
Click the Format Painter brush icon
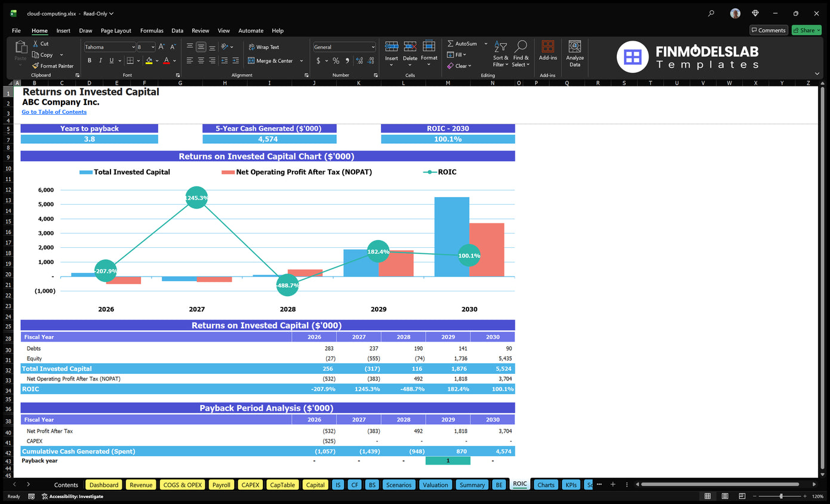coord(36,66)
